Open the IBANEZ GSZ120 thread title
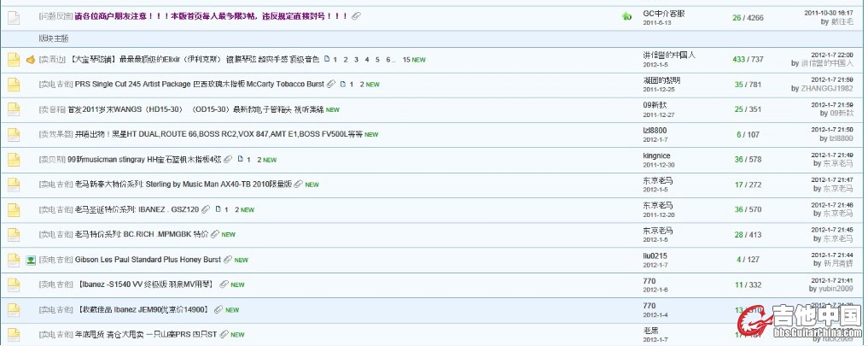The width and height of the screenshot is (868, 346). (x=137, y=209)
